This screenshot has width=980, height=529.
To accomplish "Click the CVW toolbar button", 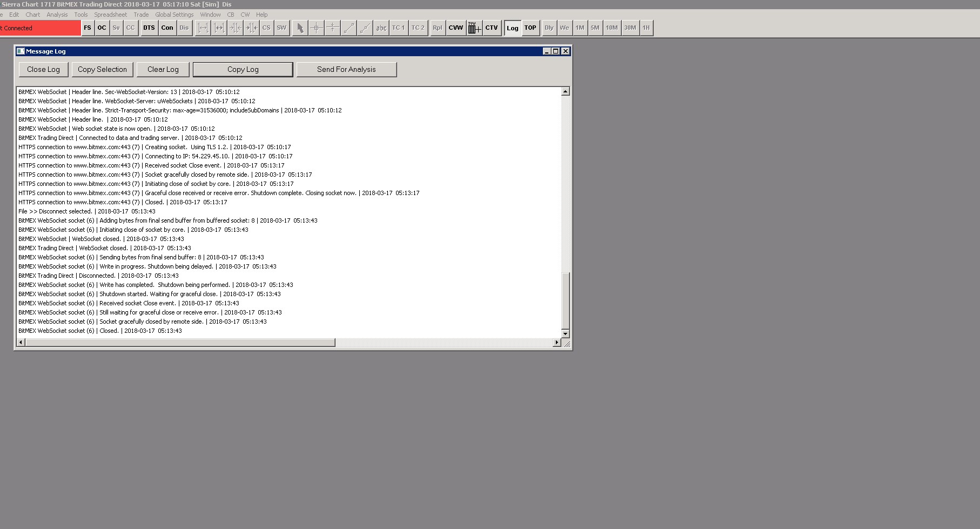I will point(456,28).
